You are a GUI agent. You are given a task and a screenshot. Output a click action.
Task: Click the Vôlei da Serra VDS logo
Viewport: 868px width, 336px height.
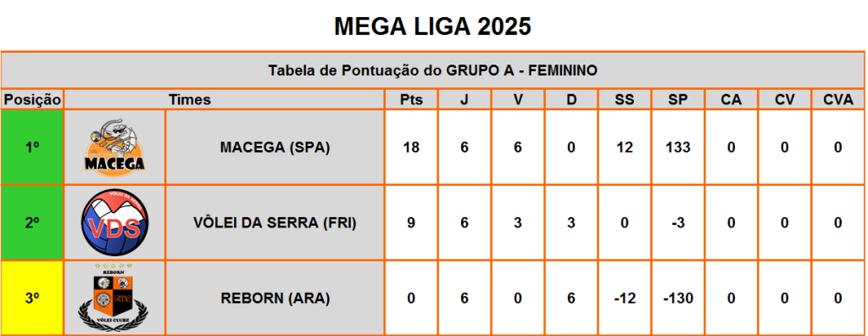pyautogui.click(x=114, y=222)
